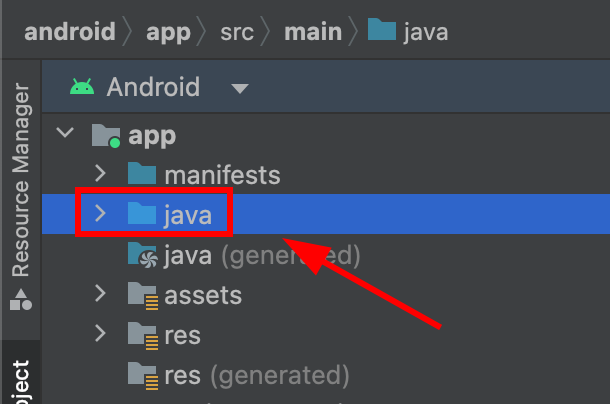The image size is (610, 404).
Task: Select the java (generated) tree item
Action: click(x=259, y=255)
